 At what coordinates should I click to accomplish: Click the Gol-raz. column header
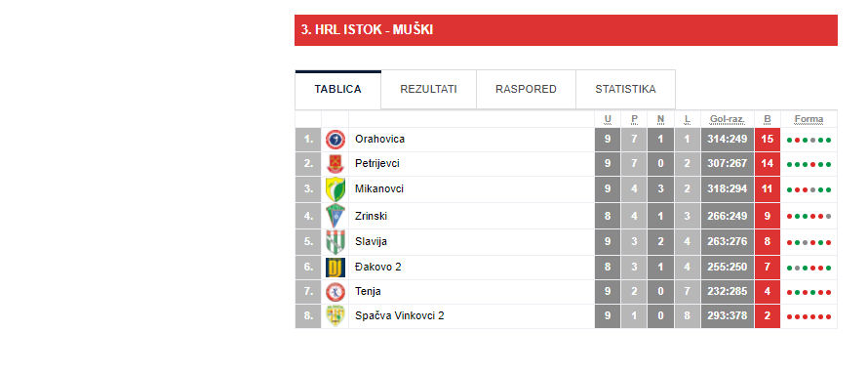[727, 119]
